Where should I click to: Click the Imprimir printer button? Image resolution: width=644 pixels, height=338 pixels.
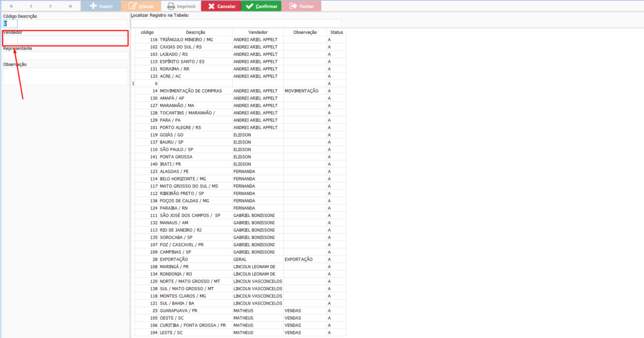pos(177,6)
